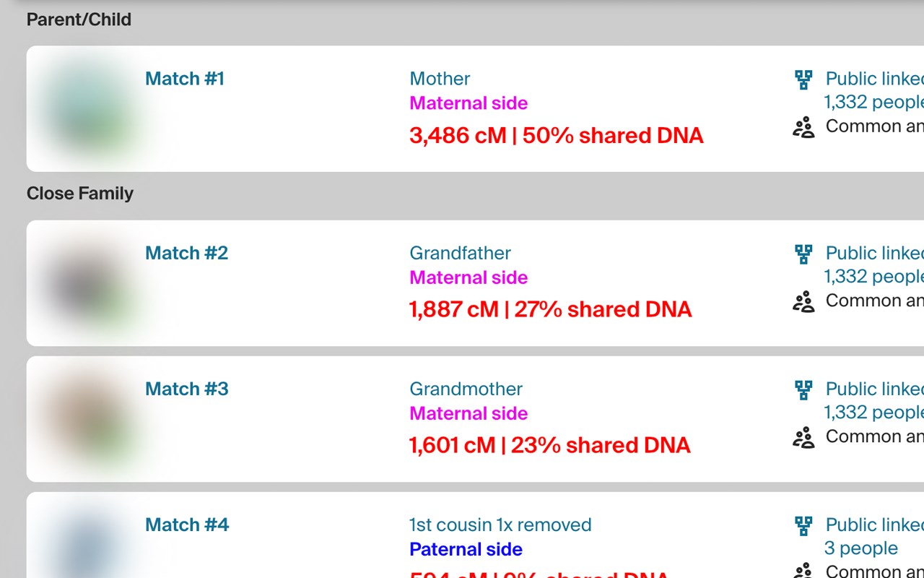The image size is (924, 578).
Task: Click the blurred profile photo of Match #1
Action: [87, 108]
